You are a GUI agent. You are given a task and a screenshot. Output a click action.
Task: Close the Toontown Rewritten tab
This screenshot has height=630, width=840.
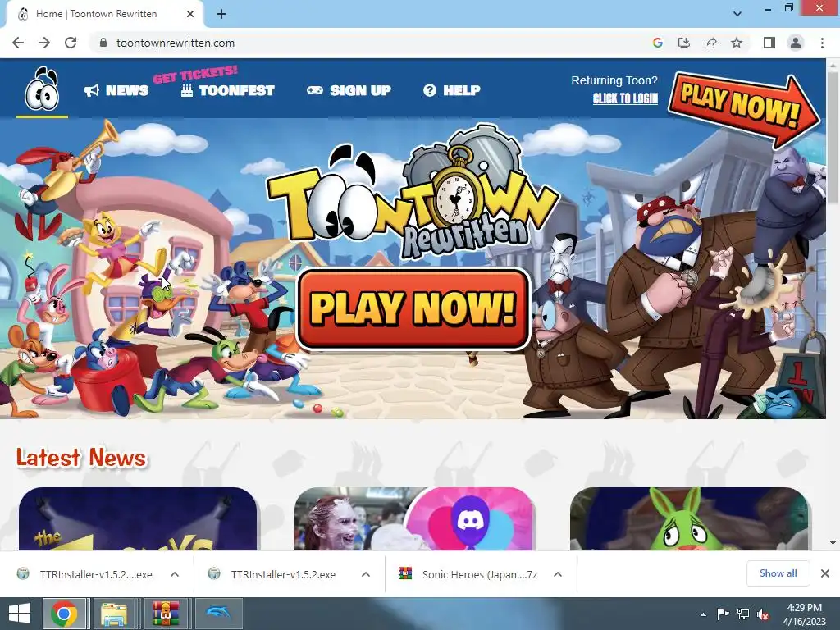click(x=190, y=14)
